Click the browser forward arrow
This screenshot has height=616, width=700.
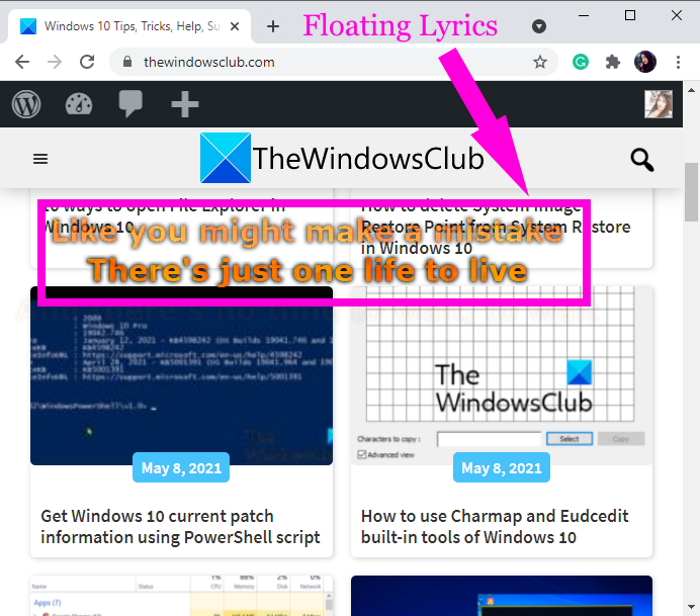(x=54, y=62)
